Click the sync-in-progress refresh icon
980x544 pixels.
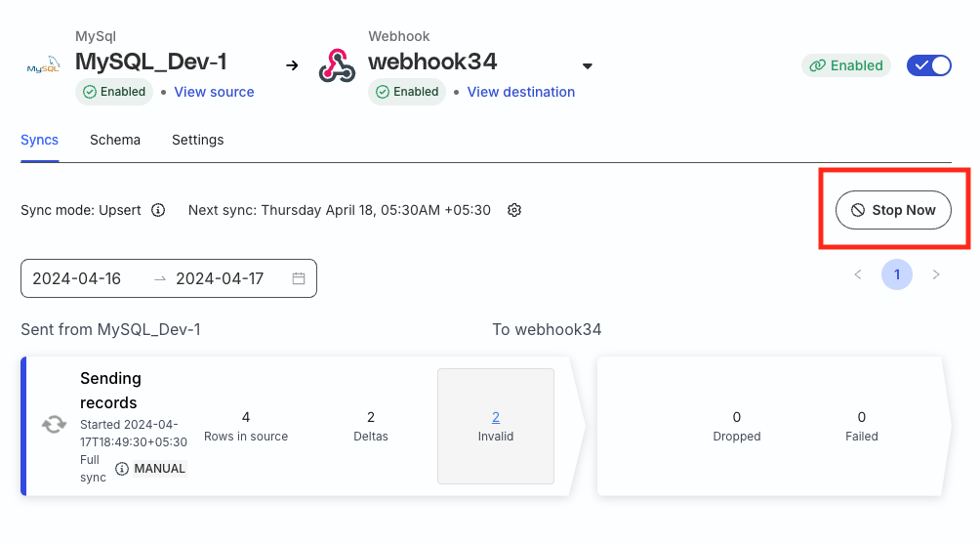click(55, 425)
